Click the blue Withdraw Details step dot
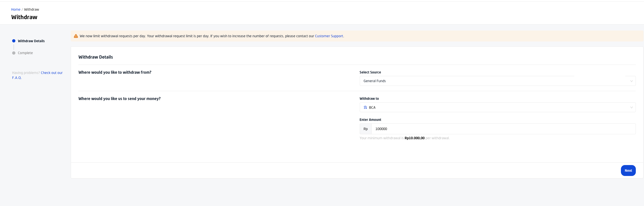This screenshot has height=206, width=644. click(14, 41)
